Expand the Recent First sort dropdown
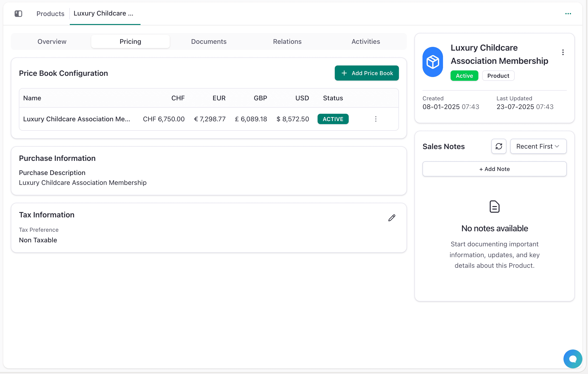The height and width of the screenshot is (374, 588). [x=538, y=146]
